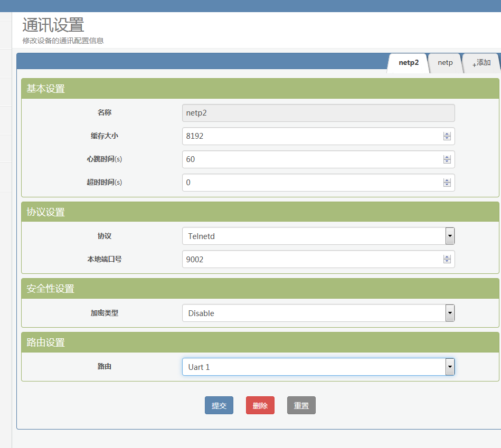Click the red 删除 button
The height and width of the screenshot is (448, 501).
point(260,406)
